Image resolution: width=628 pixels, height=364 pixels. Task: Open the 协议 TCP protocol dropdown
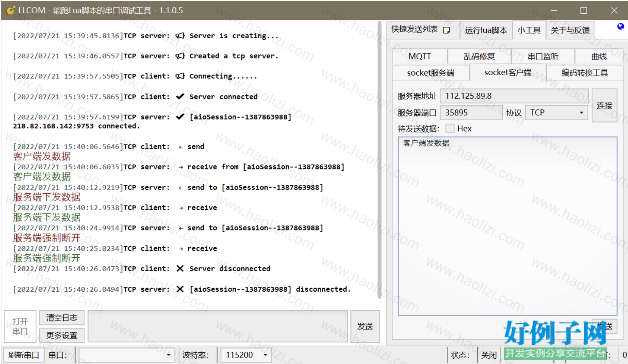(x=556, y=113)
